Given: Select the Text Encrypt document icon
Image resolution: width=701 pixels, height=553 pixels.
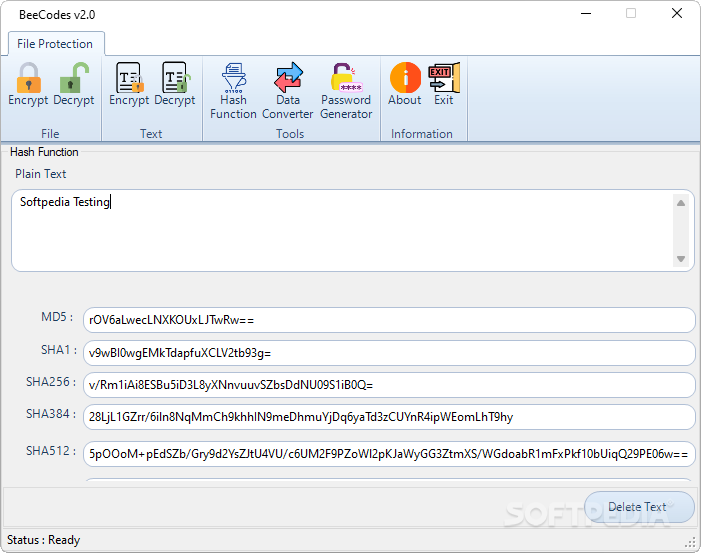Looking at the screenshot, I should (129, 84).
